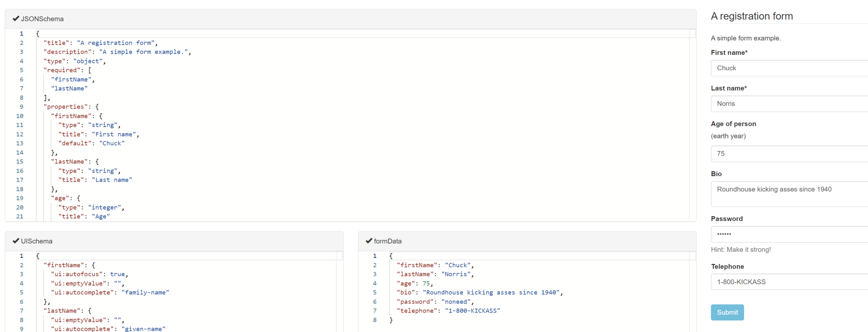Click line number 9 in JSONSchema editor

click(x=21, y=107)
